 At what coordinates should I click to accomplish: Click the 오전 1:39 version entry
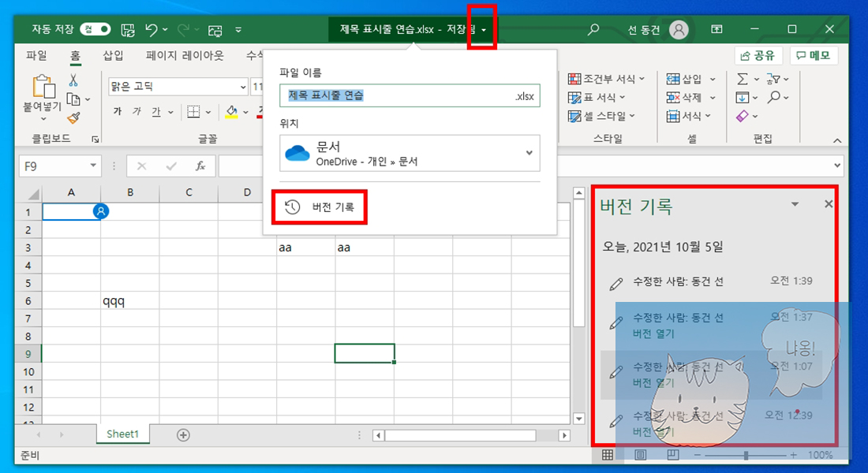[711, 281]
